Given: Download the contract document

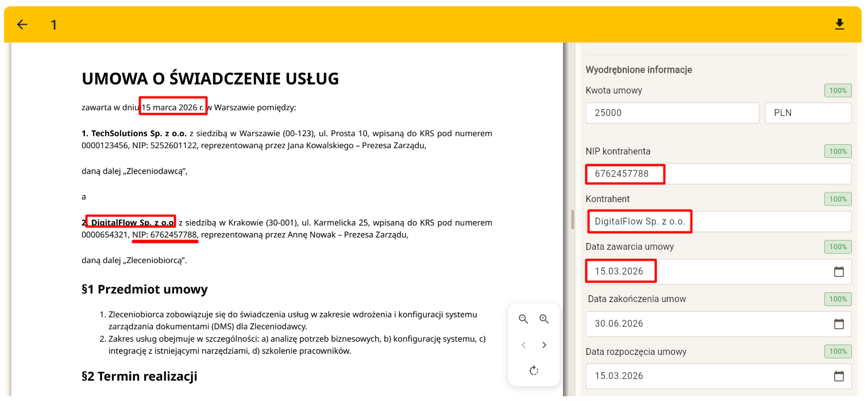Looking at the screenshot, I should (x=840, y=24).
